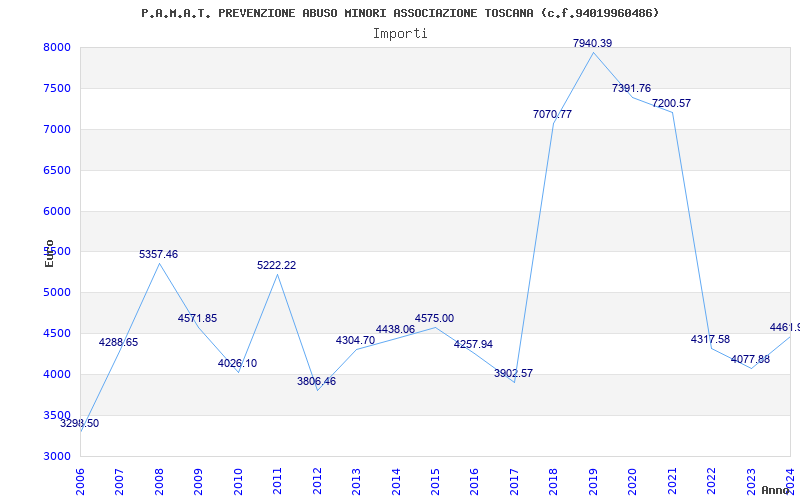
Task: Click the Euro vertical axis title
Action: tap(49, 253)
